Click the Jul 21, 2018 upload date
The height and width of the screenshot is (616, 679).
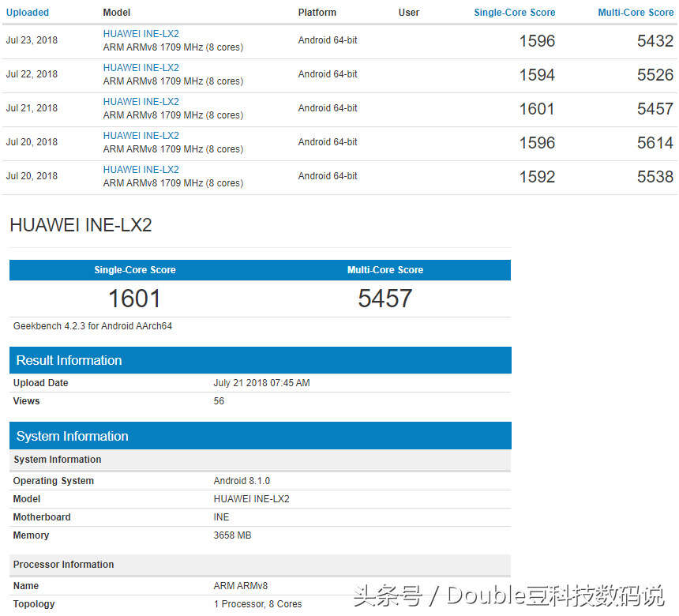click(x=32, y=108)
